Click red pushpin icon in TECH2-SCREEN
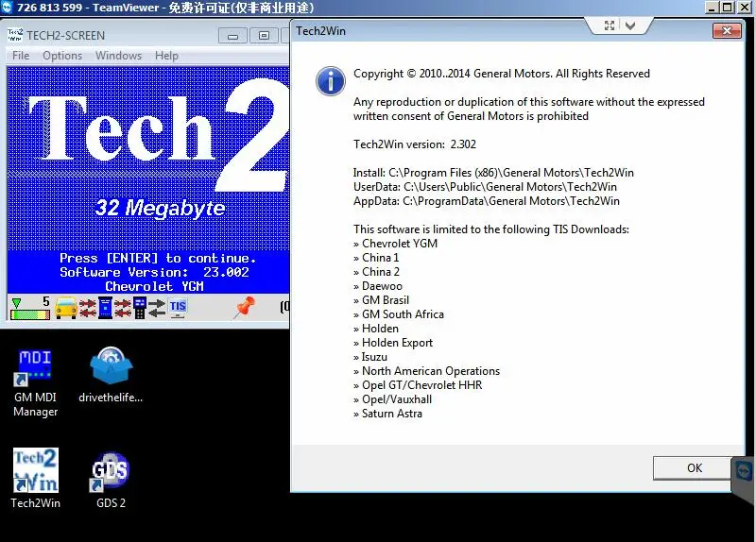The image size is (756, 542). pyautogui.click(x=245, y=308)
